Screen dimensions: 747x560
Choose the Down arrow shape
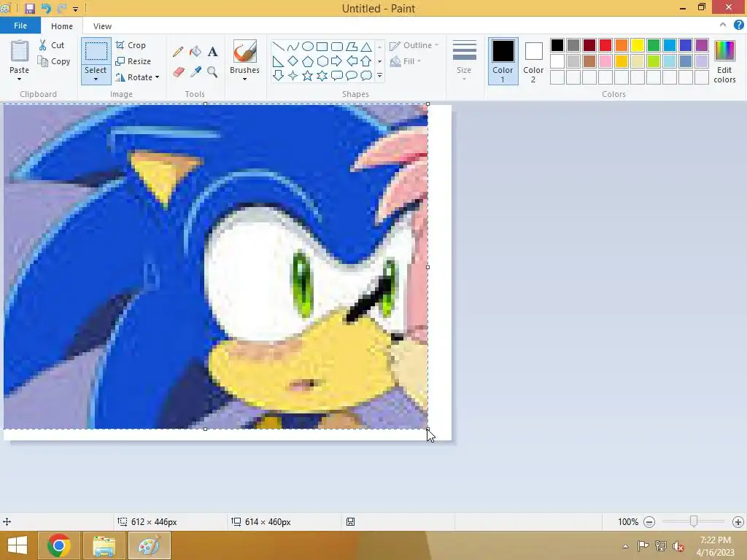[278, 75]
